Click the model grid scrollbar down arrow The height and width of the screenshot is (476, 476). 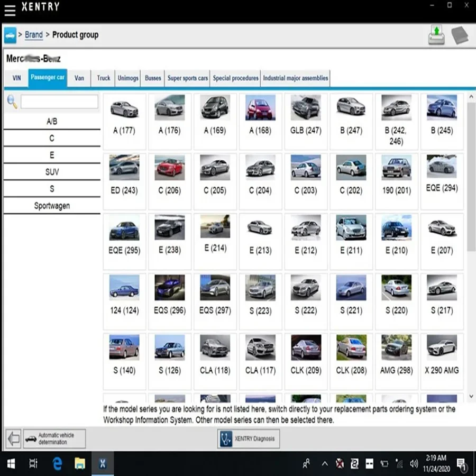(471, 396)
